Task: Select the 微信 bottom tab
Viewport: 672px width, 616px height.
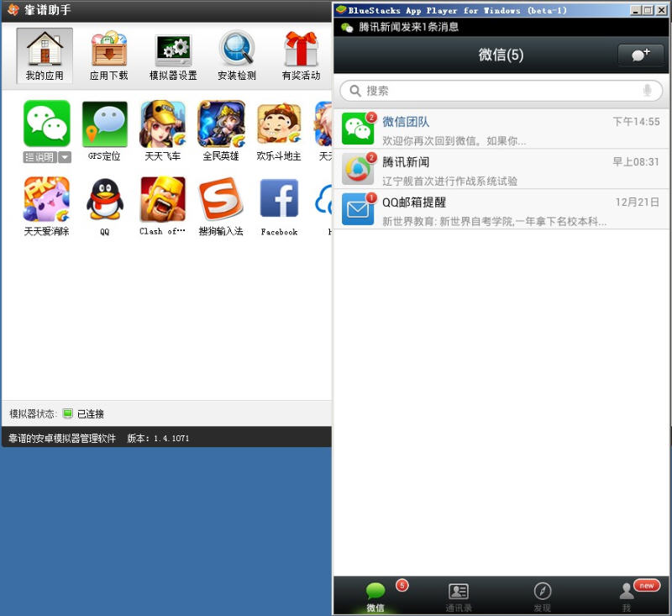Action: point(375,597)
